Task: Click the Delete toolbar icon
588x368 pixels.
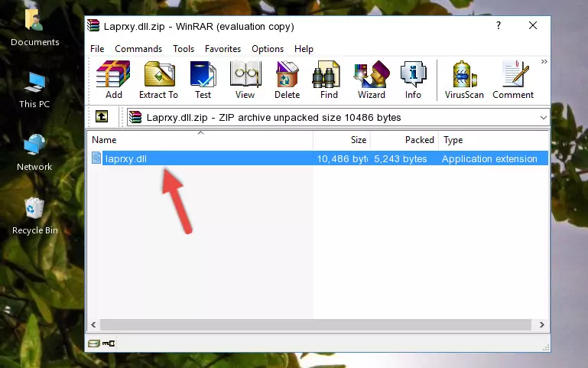Action: pyautogui.click(x=288, y=80)
